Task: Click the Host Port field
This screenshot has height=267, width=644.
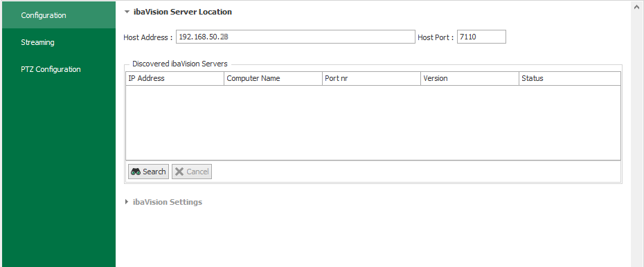Action: pyautogui.click(x=481, y=37)
